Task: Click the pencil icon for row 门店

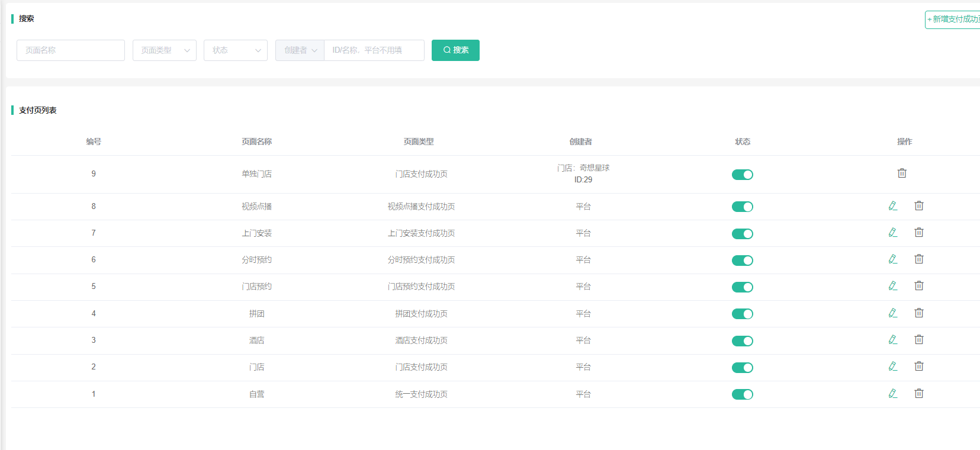Action: pos(893,367)
